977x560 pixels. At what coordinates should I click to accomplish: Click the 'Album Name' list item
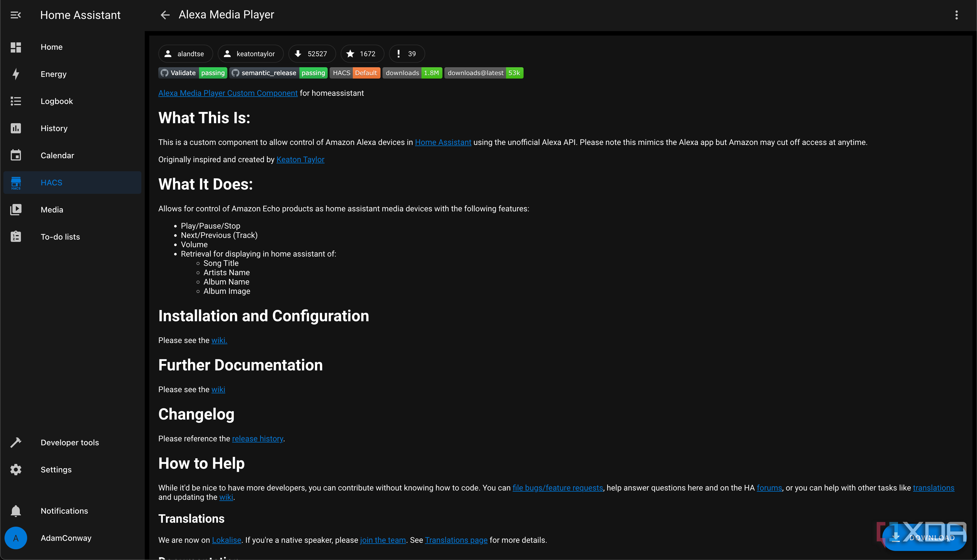coord(226,282)
